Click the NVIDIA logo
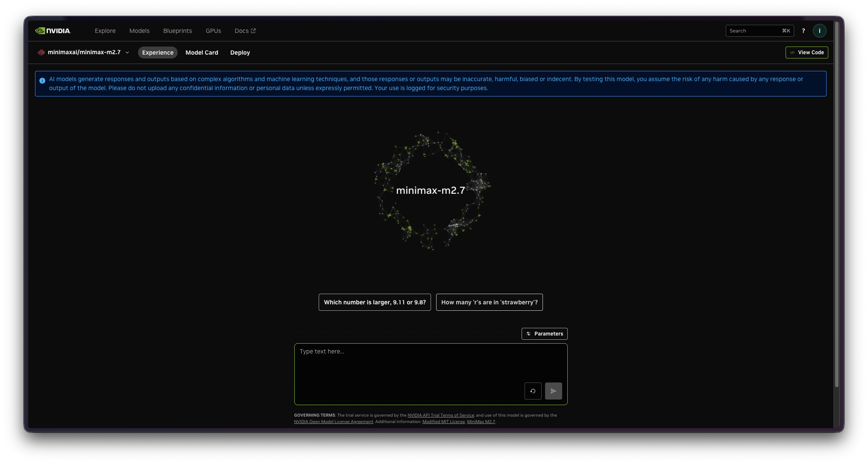 (53, 31)
